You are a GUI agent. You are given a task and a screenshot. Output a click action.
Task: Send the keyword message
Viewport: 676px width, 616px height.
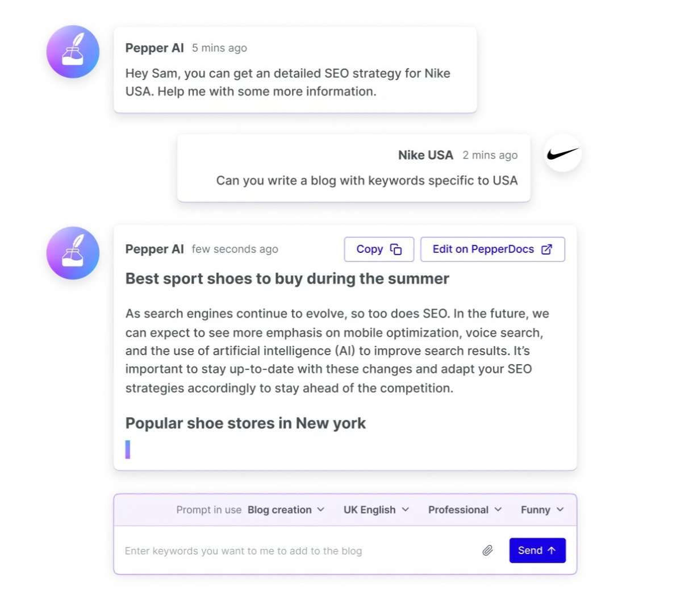pyautogui.click(x=537, y=551)
